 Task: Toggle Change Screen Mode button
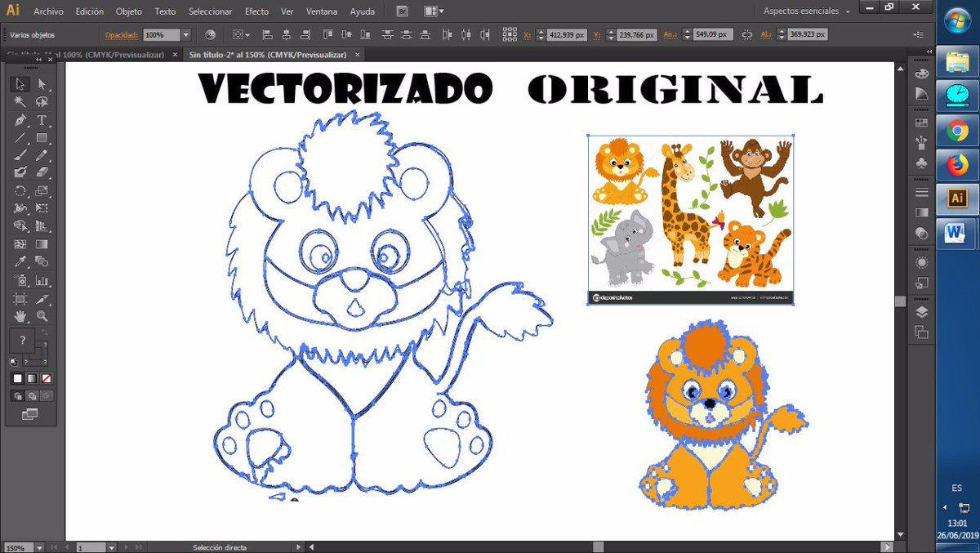(30, 415)
